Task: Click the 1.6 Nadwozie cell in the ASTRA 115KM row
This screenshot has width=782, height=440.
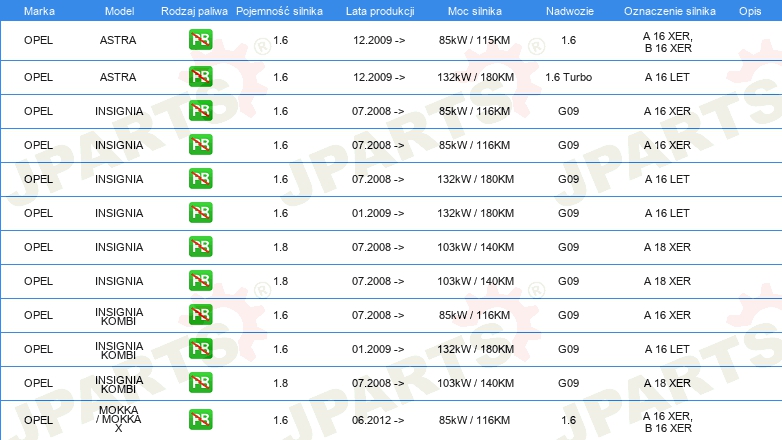Action: [x=569, y=40]
